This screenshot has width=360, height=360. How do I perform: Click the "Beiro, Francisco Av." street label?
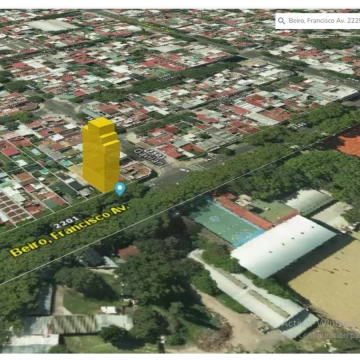[69, 230]
